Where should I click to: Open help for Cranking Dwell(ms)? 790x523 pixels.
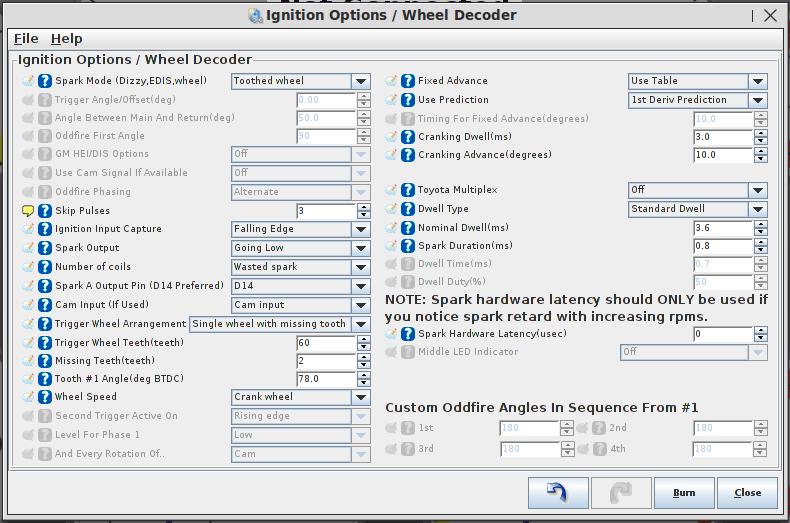pyautogui.click(x=408, y=137)
